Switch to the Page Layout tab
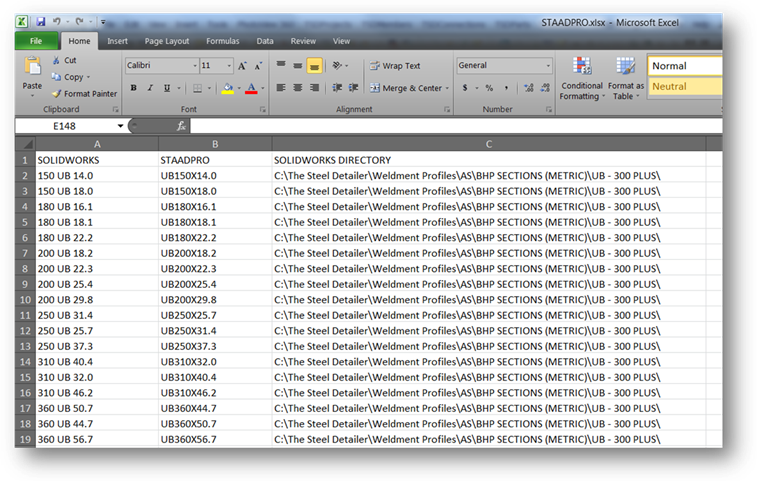Image resolution: width=757 pixels, height=481 pixels. tap(167, 41)
